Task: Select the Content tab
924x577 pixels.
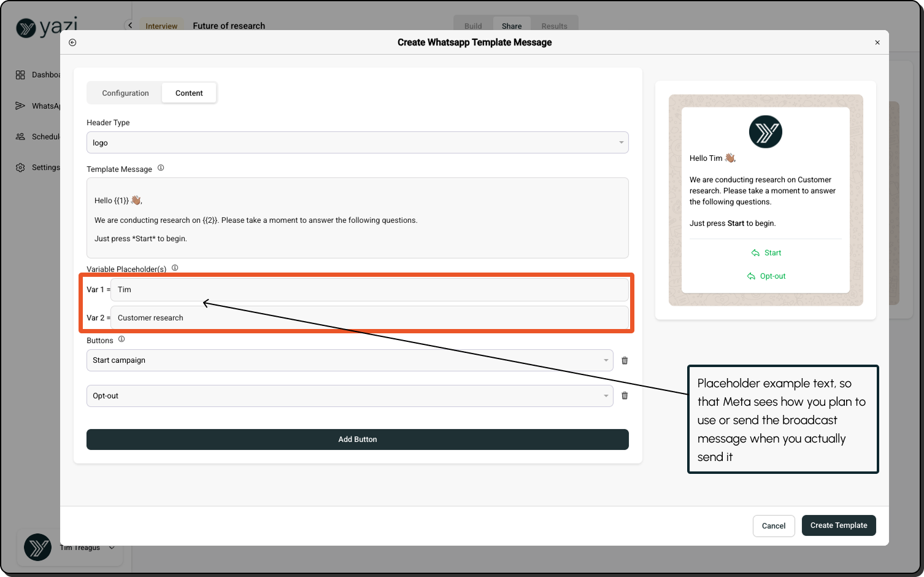Action: click(x=189, y=93)
